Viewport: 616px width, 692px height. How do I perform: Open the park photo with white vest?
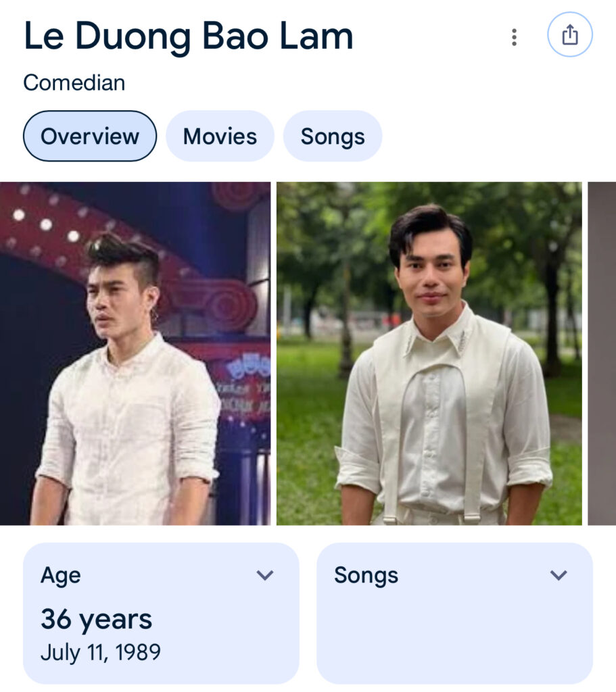(429, 353)
